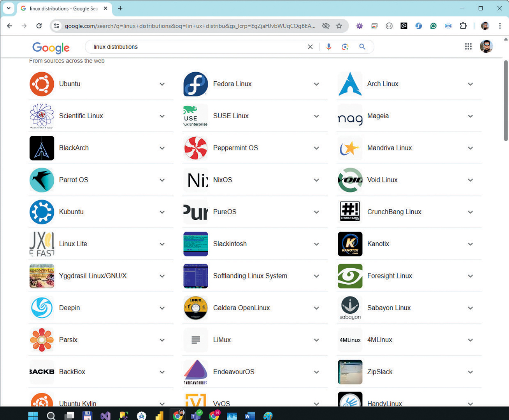Open a new browser tab
This screenshot has height=420, width=509.
pyautogui.click(x=120, y=8)
